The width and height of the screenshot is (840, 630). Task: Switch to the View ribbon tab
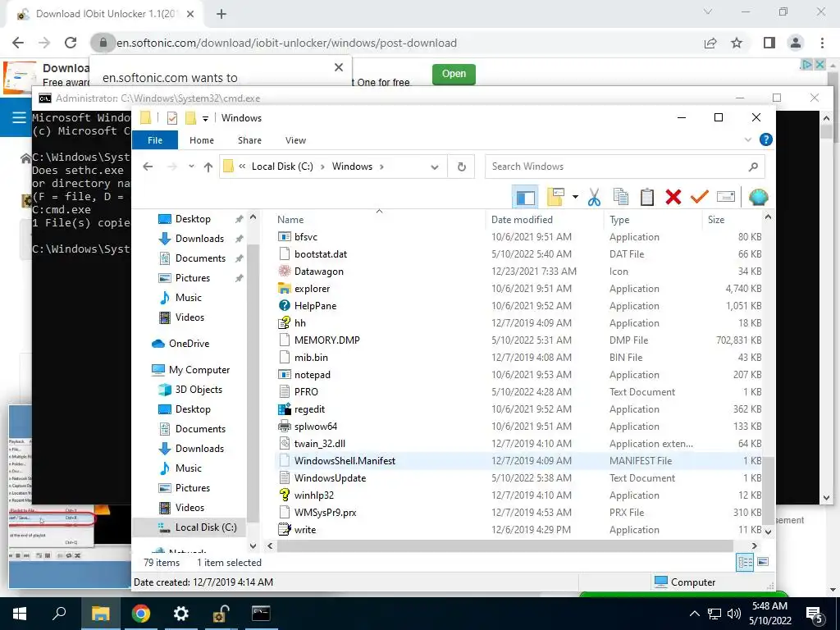[295, 140]
